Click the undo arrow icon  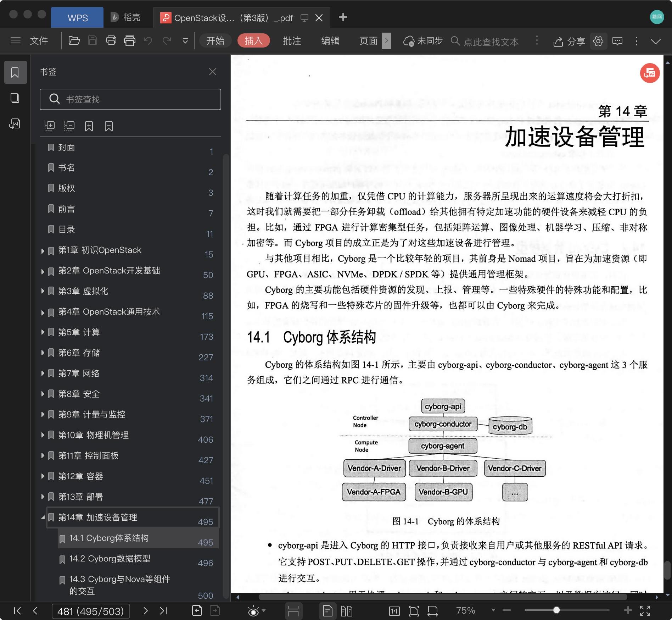[x=148, y=40]
